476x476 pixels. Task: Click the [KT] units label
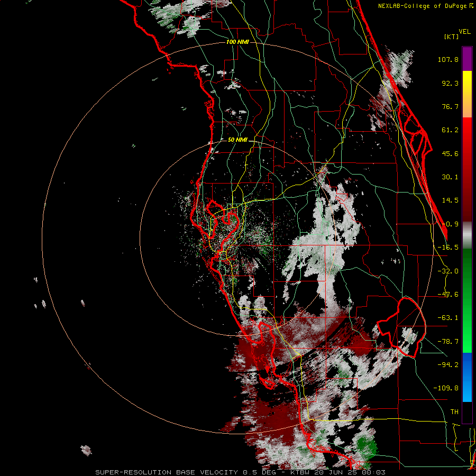[x=452, y=36]
